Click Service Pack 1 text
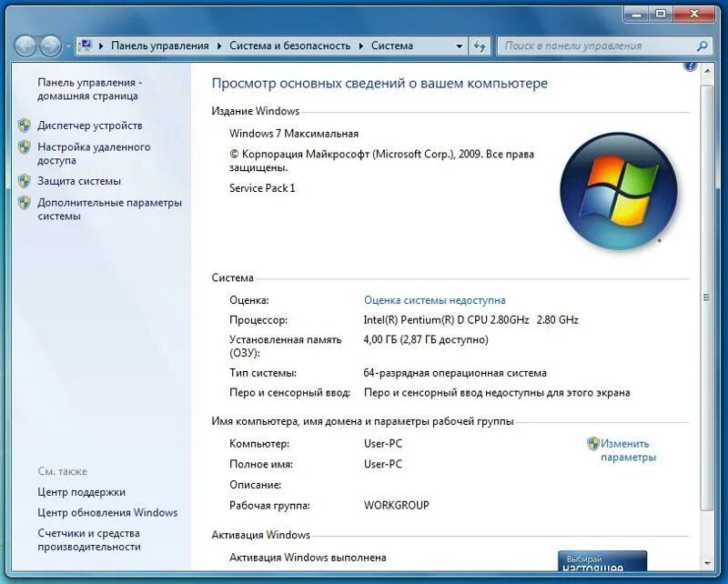 262,188
